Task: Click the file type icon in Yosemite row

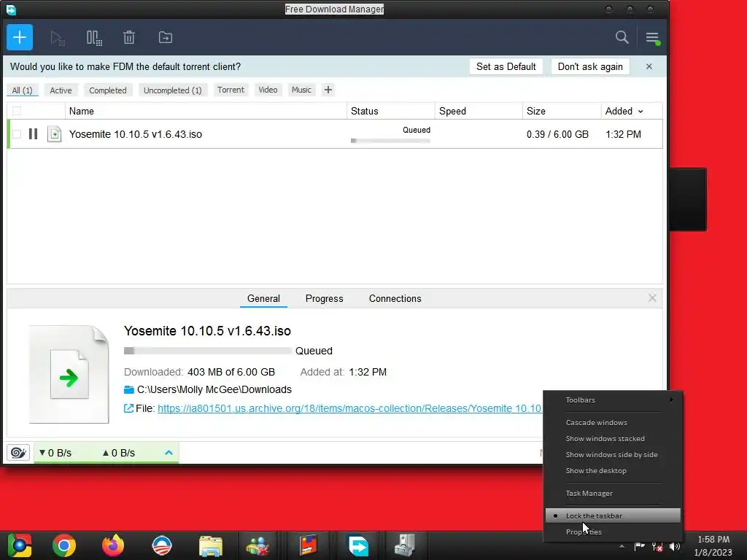Action: (54, 134)
